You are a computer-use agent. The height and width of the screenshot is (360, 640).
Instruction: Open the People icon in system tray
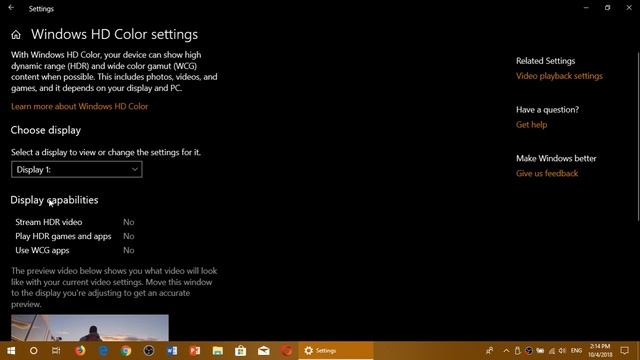[x=489, y=351]
